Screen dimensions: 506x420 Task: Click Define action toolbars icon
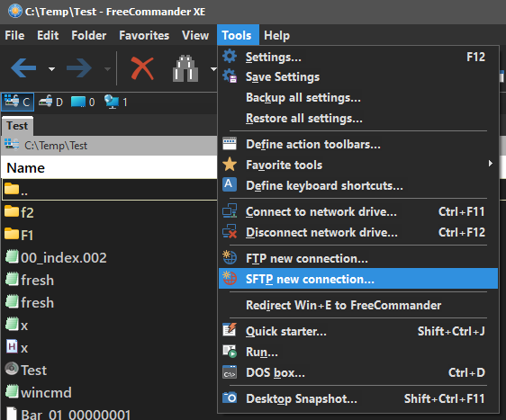tap(230, 144)
